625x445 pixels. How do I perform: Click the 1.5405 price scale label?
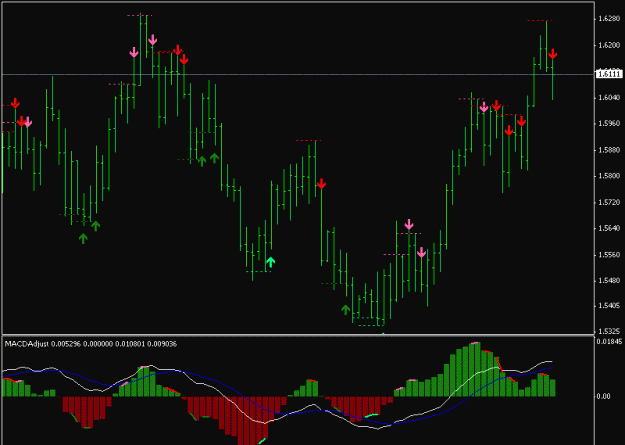coord(607,306)
